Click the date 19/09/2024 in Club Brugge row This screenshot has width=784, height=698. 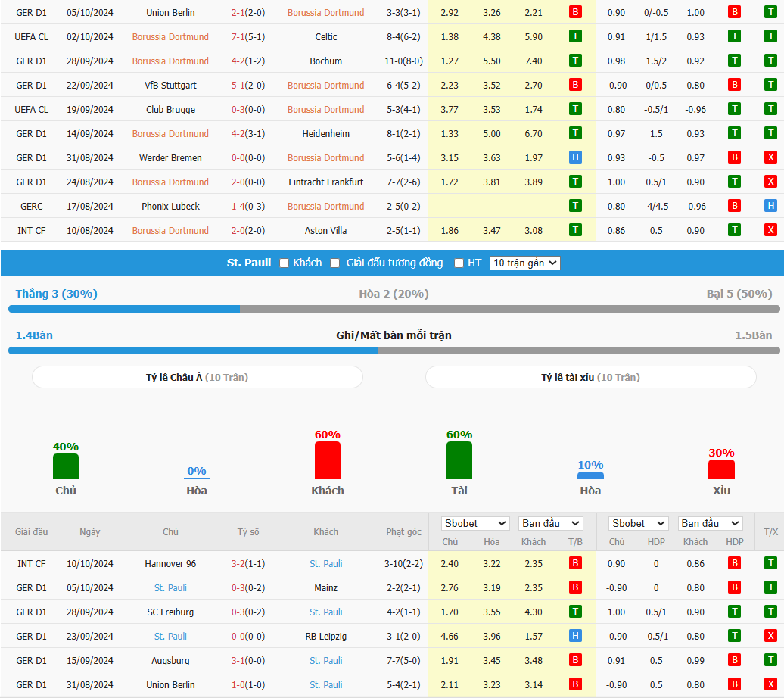coord(90,110)
